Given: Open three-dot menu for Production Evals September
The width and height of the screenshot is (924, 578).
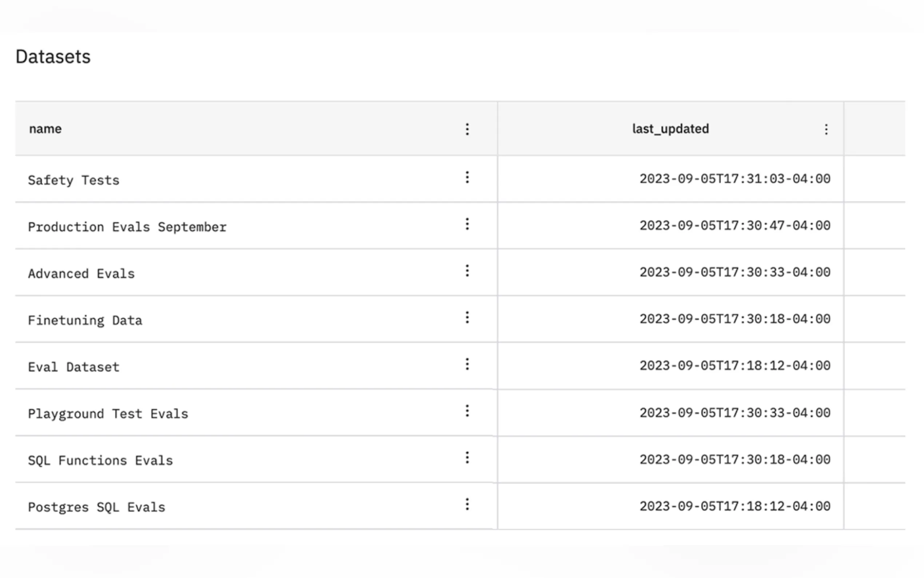Looking at the screenshot, I should 467,224.
